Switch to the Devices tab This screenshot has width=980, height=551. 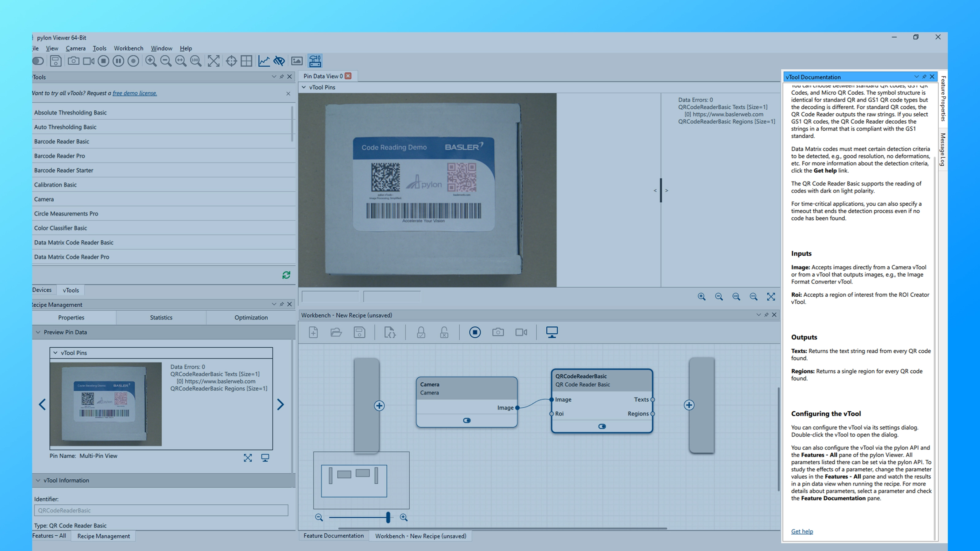tap(42, 290)
